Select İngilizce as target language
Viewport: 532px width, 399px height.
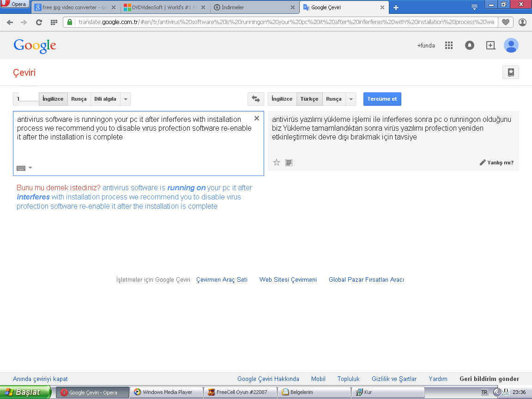(282, 99)
